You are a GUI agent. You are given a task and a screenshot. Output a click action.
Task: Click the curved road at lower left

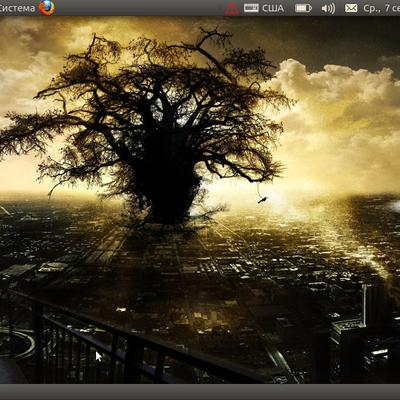tap(17, 343)
